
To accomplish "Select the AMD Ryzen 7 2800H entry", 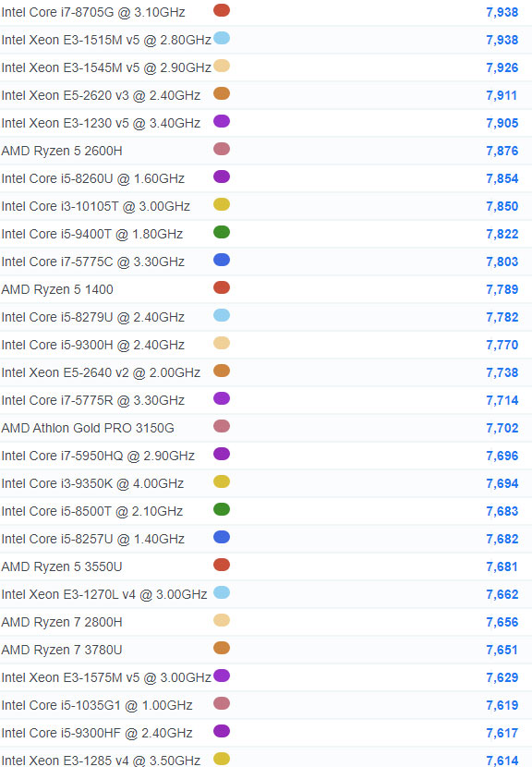I will (x=62, y=622).
